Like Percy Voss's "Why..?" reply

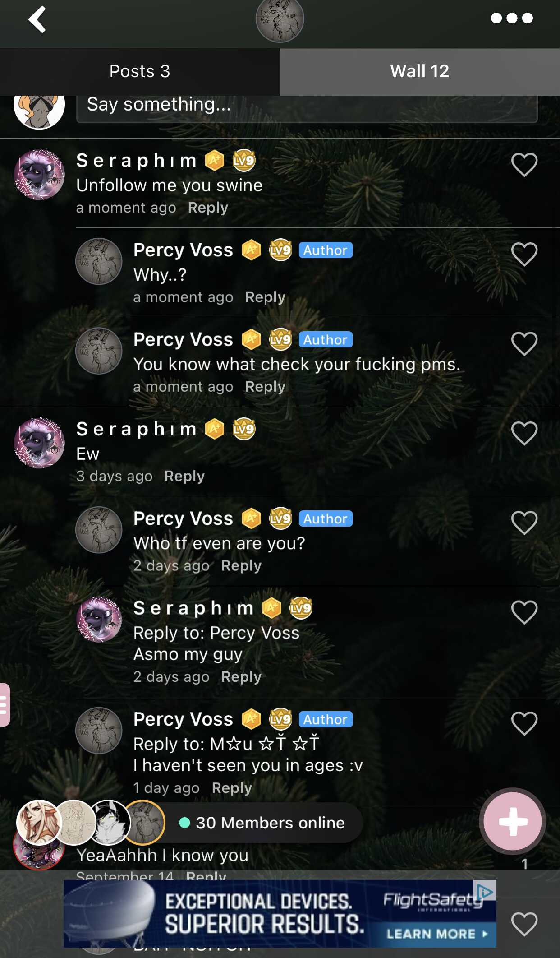524,254
